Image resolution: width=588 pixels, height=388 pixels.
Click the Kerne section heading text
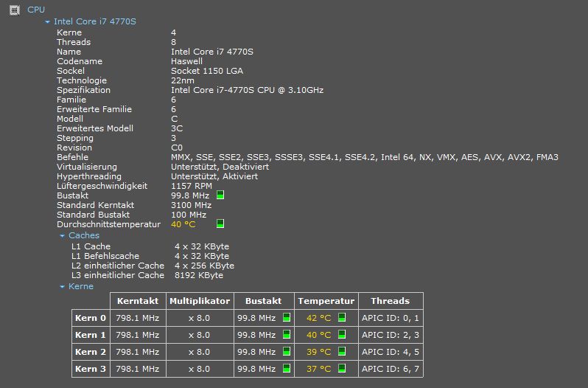[x=81, y=286]
